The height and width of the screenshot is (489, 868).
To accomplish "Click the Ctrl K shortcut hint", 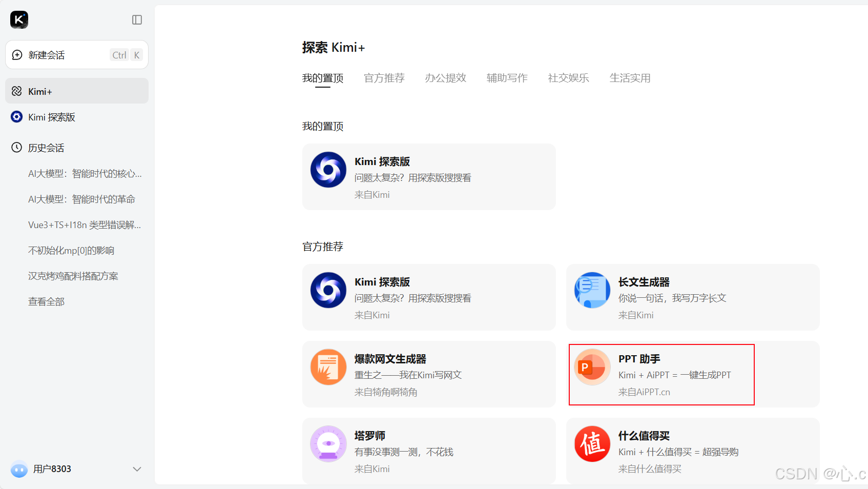I will 126,55.
